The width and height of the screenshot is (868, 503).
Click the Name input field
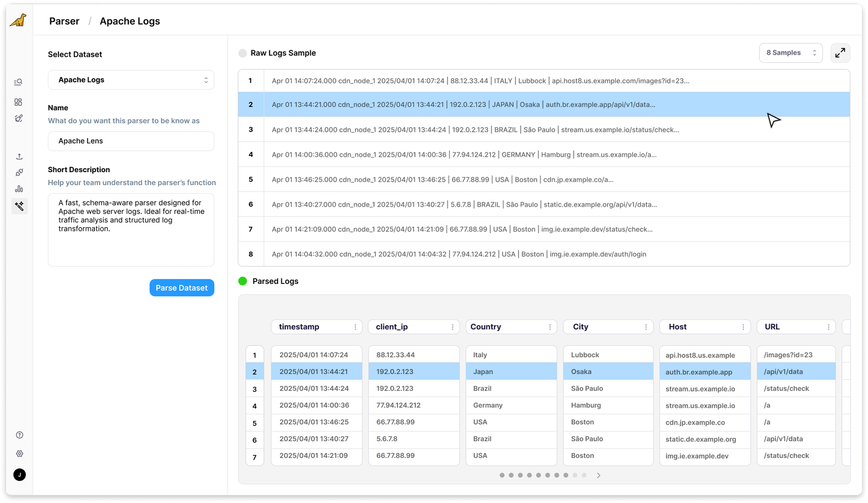click(131, 141)
